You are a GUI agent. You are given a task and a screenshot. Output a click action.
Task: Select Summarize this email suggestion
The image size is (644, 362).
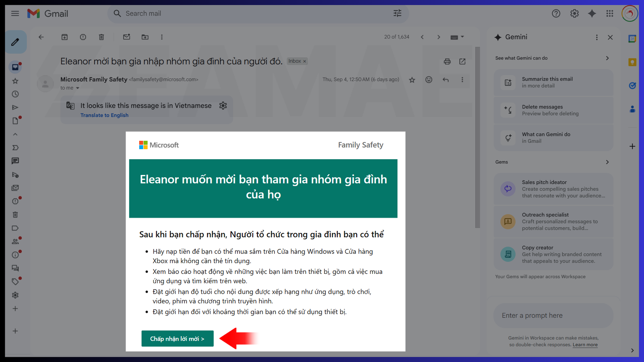[x=553, y=82]
